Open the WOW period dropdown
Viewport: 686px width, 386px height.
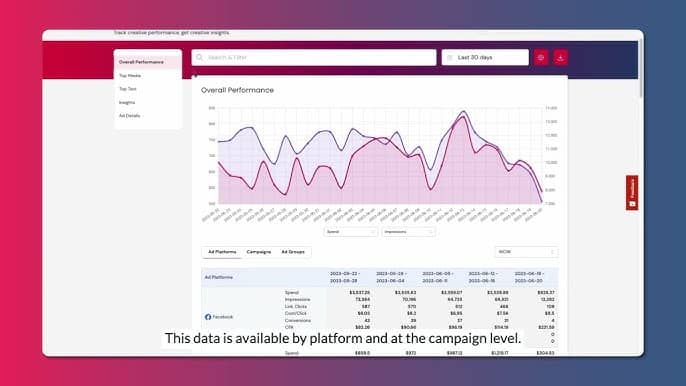pos(526,252)
